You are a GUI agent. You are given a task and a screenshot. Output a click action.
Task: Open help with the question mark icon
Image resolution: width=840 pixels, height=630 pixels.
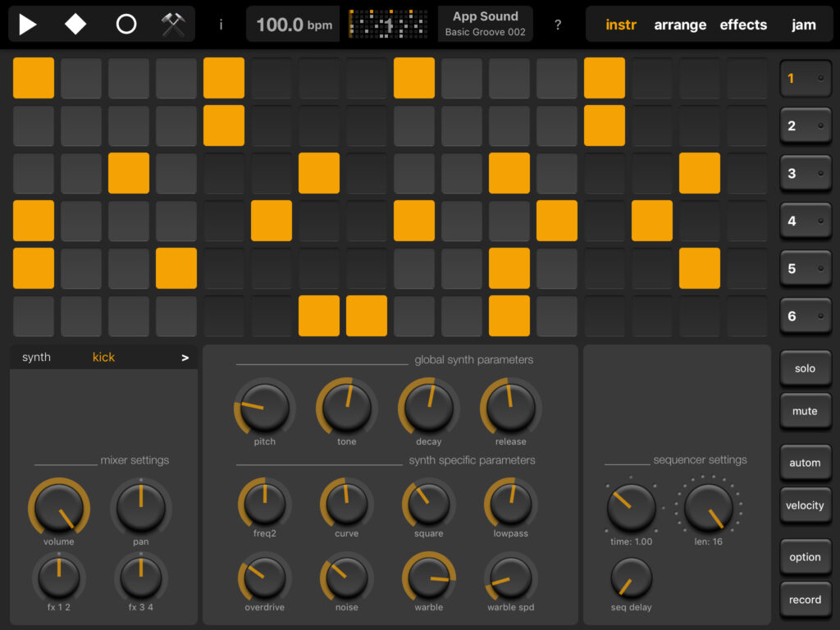558,25
